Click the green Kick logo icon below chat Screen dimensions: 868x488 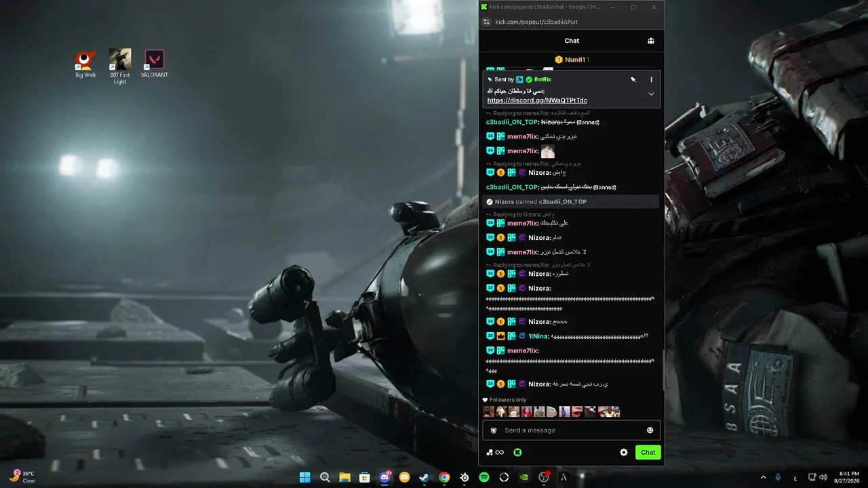coord(517,452)
